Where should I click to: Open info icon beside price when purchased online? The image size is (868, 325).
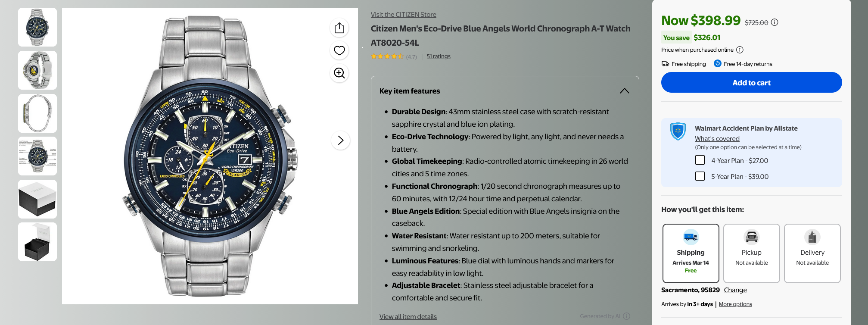[740, 50]
